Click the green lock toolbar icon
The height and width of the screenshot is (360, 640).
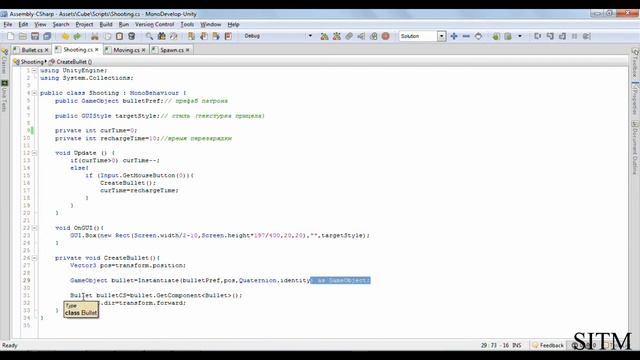point(496,36)
